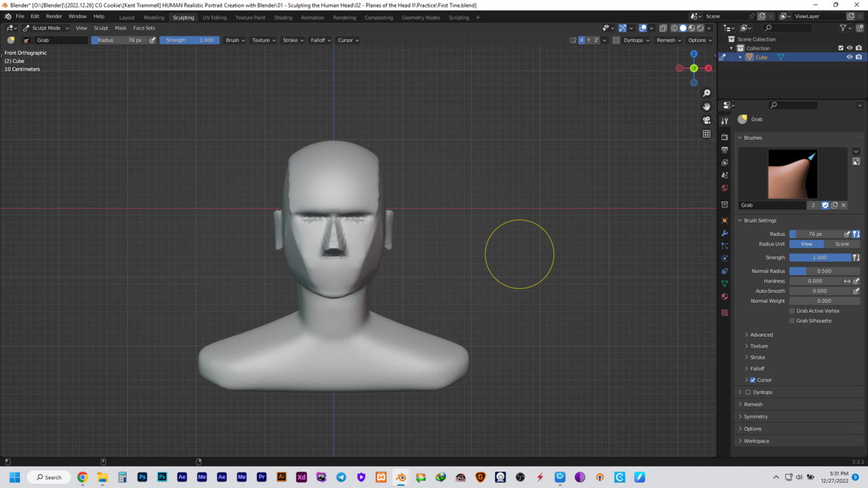Toggle the camera view icon
Image resolution: width=868 pixels, height=488 pixels.
pyautogui.click(x=707, y=120)
